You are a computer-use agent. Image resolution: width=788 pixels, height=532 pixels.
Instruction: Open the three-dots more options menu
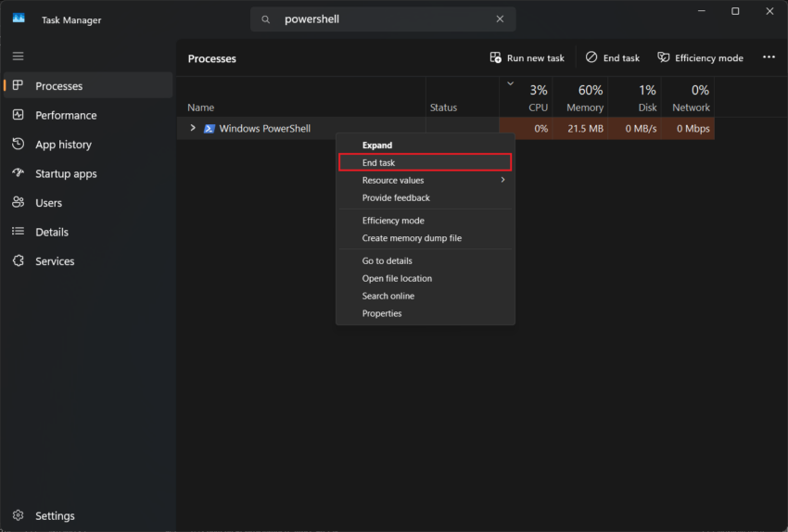[x=769, y=57]
